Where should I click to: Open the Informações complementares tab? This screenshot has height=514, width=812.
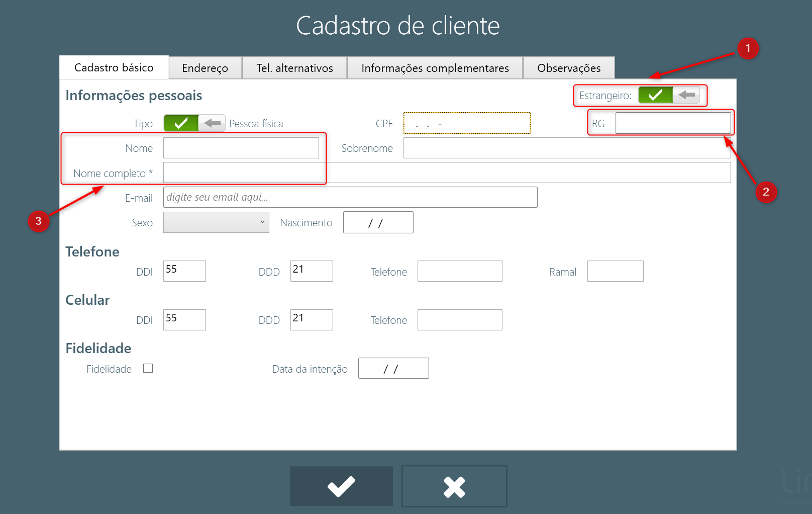(x=435, y=68)
